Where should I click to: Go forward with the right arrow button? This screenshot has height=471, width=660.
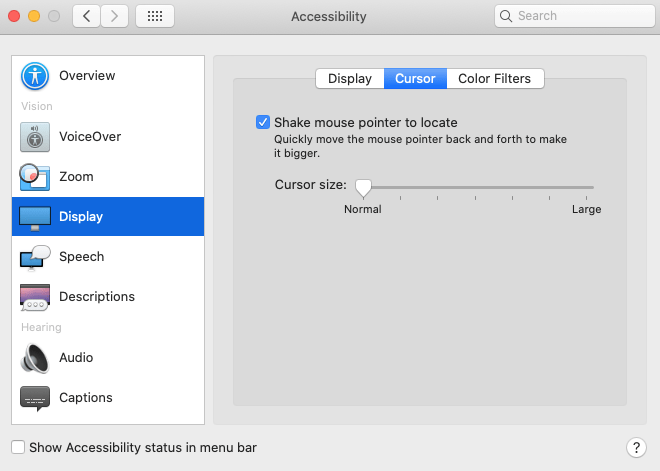(114, 16)
